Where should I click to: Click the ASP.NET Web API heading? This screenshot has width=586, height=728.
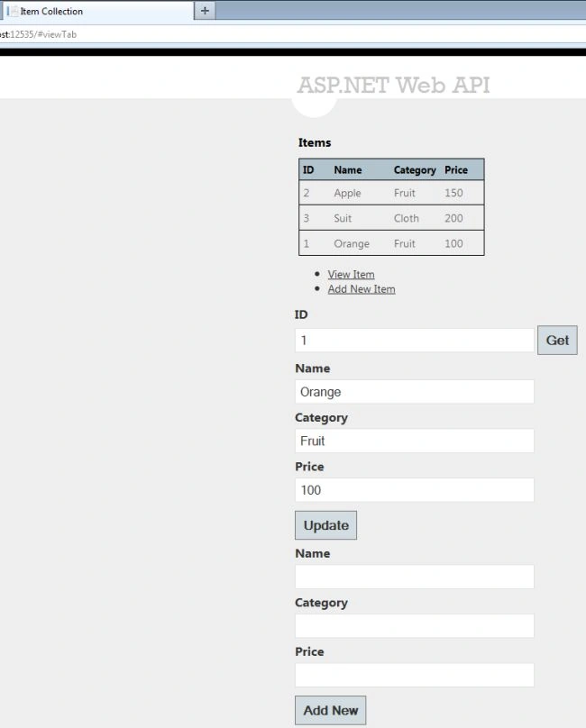coord(393,86)
